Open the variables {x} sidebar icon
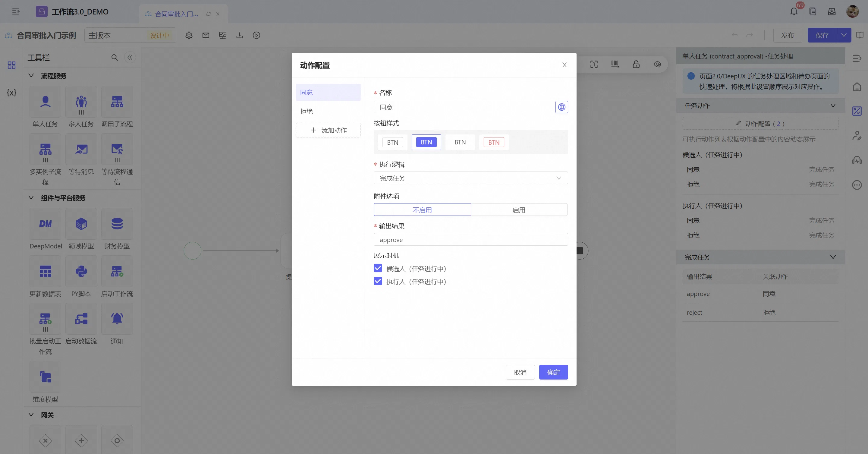The height and width of the screenshot is (454, 868). [11, 93]
